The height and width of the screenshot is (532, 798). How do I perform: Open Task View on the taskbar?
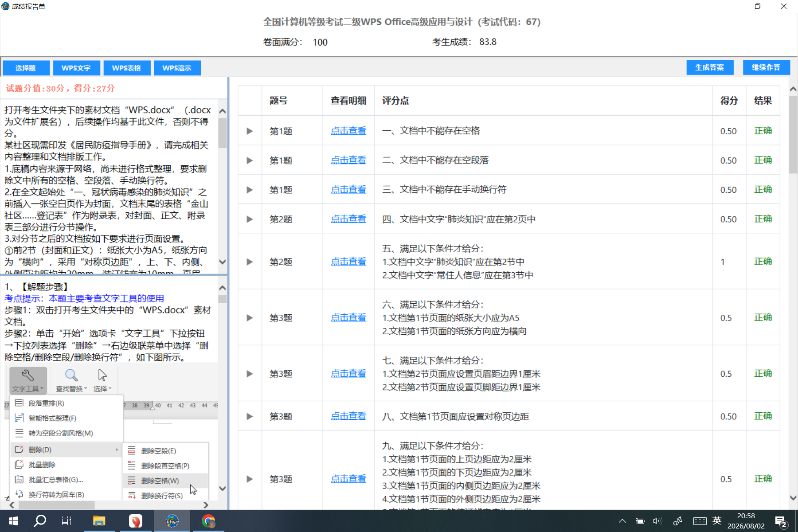click(66, 521)
